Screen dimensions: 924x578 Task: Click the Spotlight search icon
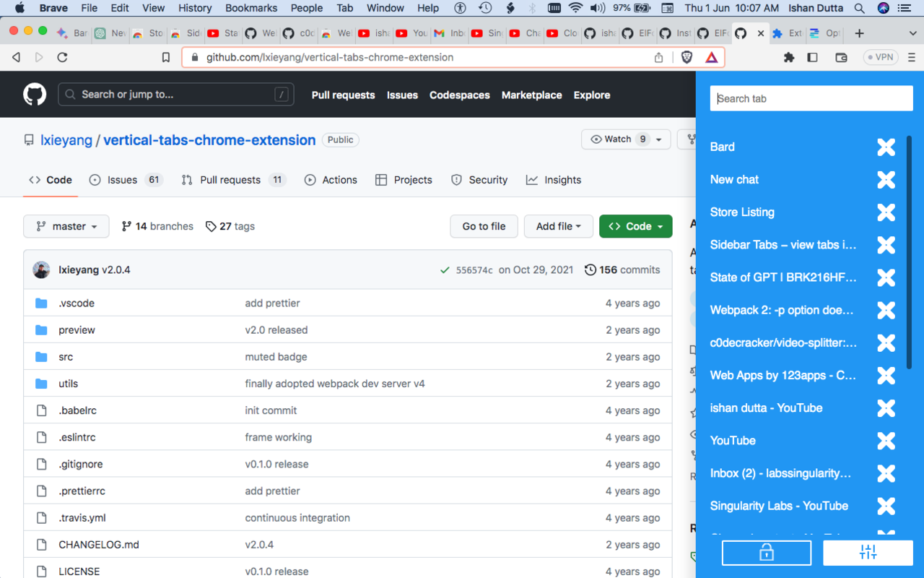[859, 8]
